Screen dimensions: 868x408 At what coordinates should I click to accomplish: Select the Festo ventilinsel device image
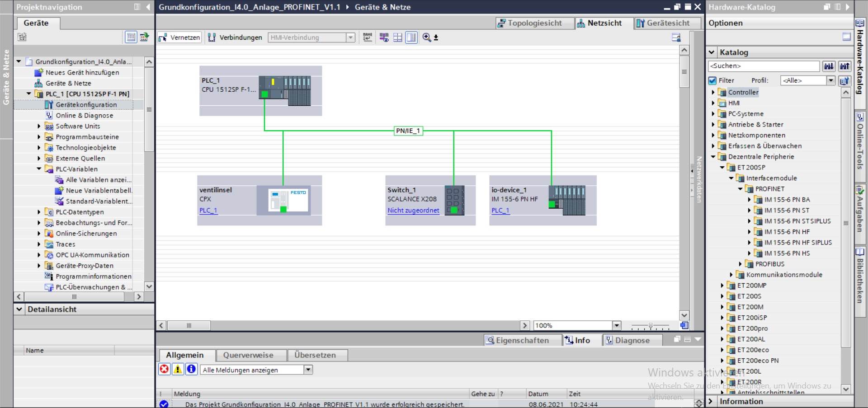(288, 201)
